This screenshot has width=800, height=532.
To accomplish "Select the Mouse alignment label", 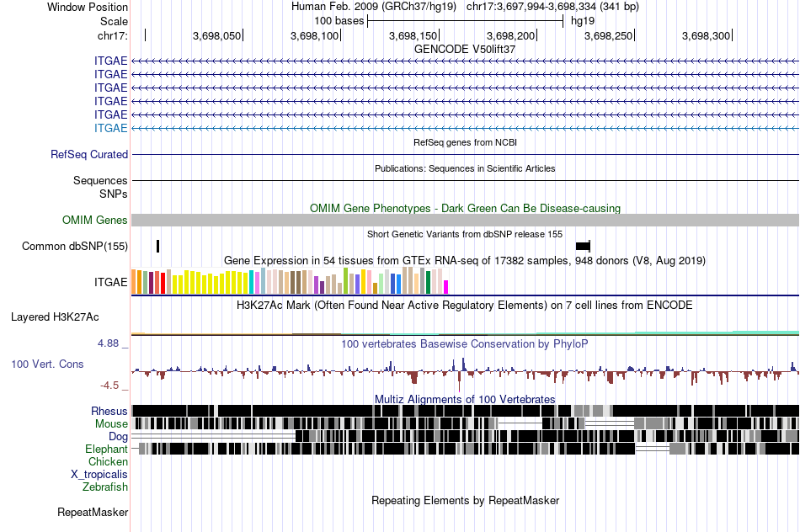I will pos(111,424).
